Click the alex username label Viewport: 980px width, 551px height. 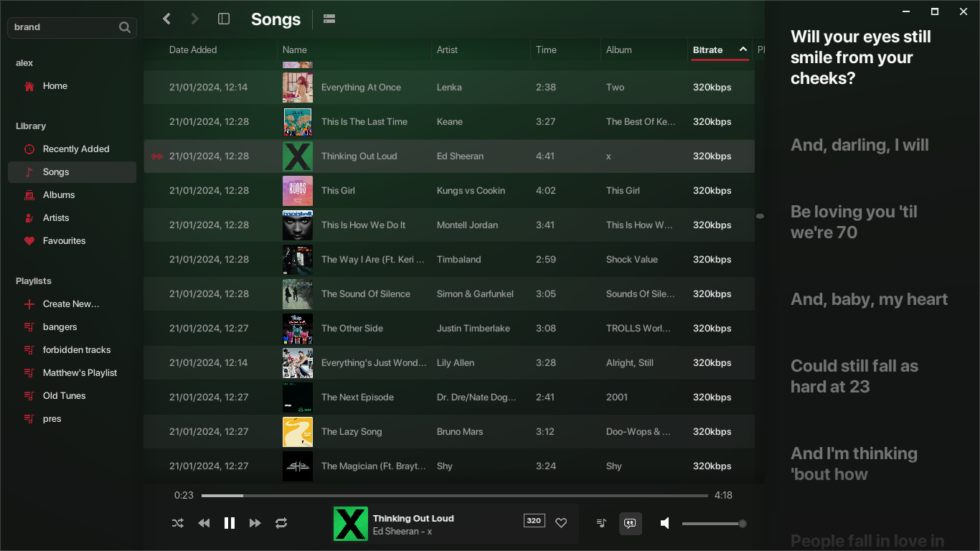(x=24, y=63)
